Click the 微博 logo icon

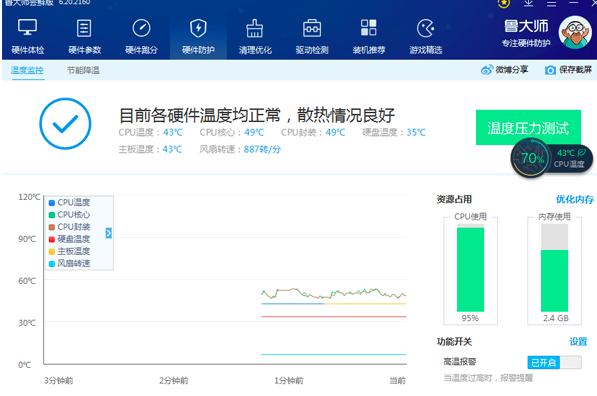pos(487,70)
